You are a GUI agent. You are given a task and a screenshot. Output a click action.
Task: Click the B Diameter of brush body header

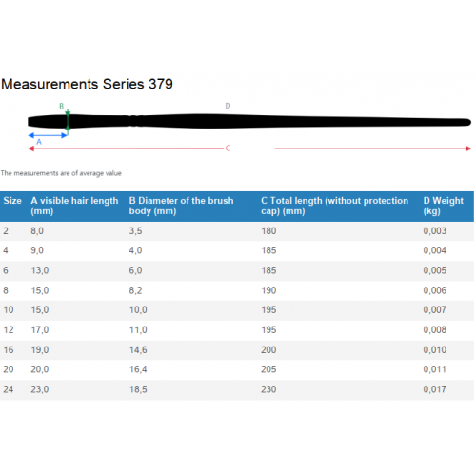click(181, 206)
